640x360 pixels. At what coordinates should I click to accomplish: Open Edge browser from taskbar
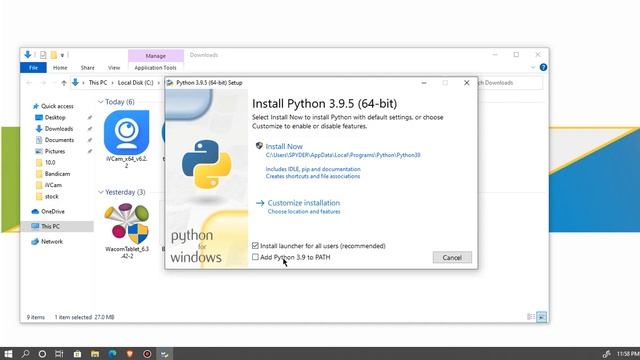[x=112, y=354]
